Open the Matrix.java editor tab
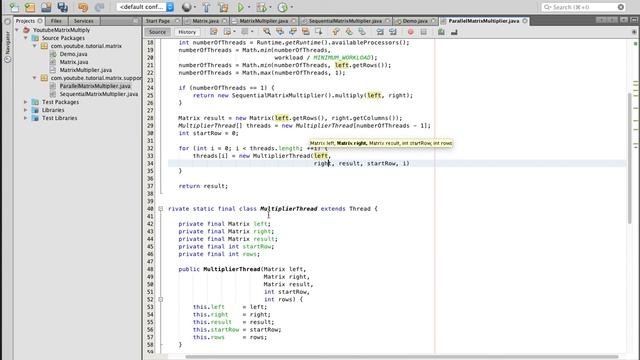Screen dimensions: 640x360 coord(205,21)
